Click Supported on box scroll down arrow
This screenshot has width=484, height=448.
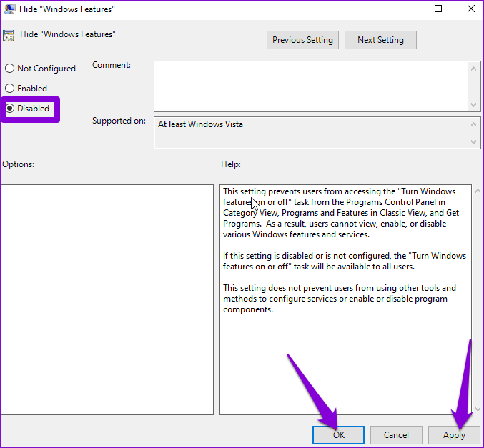tap(473, 142)
